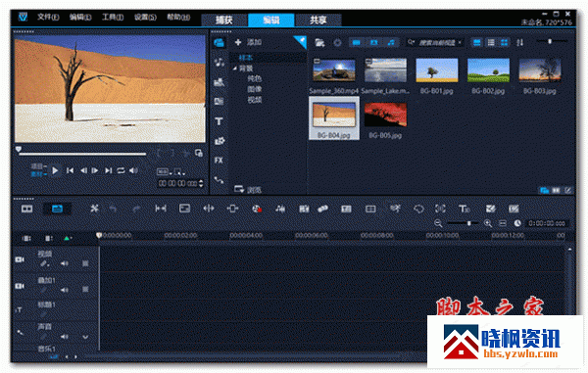Select the 纯色 solid color folder
The width and height of the screenshot is (588, 373).
255,78
